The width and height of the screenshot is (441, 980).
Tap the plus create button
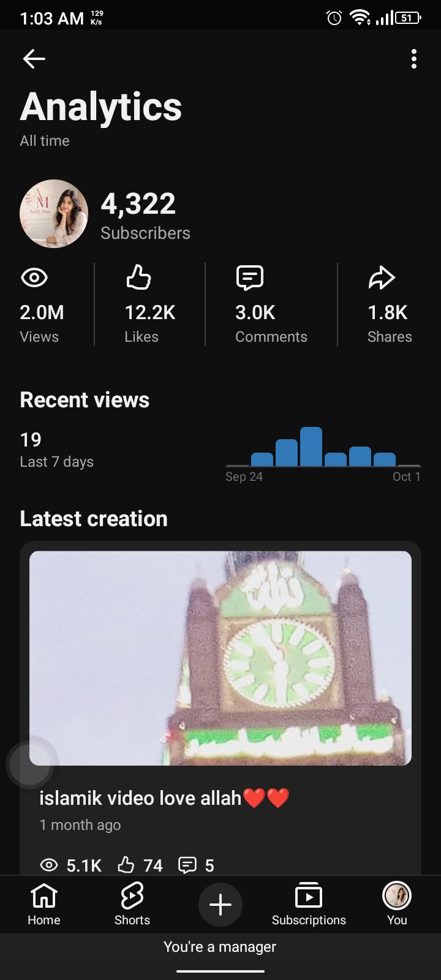(221, 905)
